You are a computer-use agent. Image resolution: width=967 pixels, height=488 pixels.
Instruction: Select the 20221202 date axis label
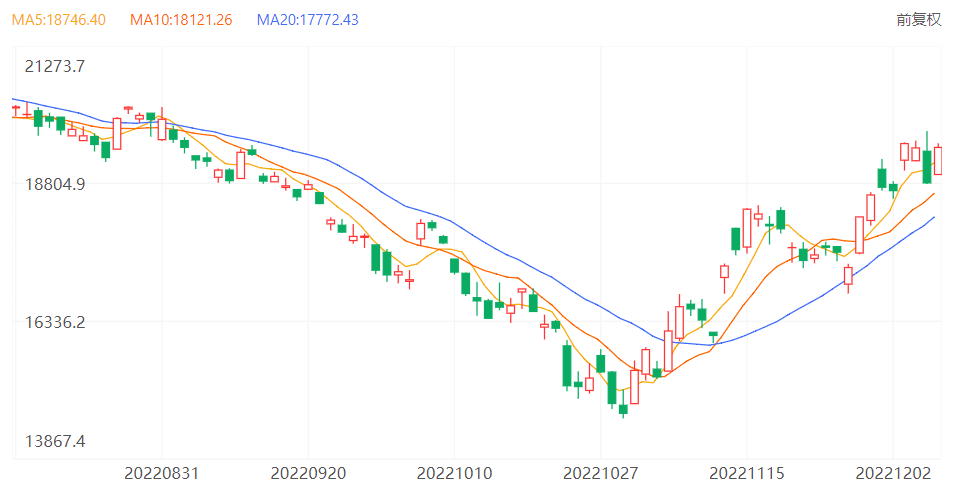click(x=892, y=474)
